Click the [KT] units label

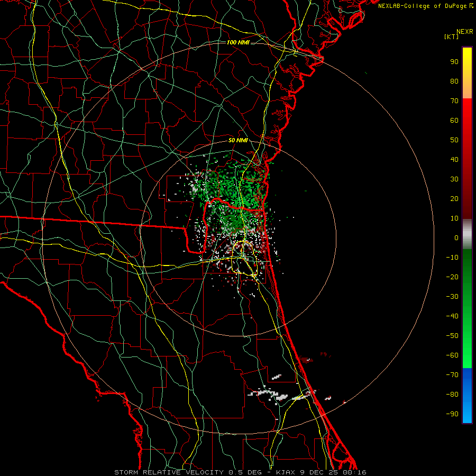(451, 36)
